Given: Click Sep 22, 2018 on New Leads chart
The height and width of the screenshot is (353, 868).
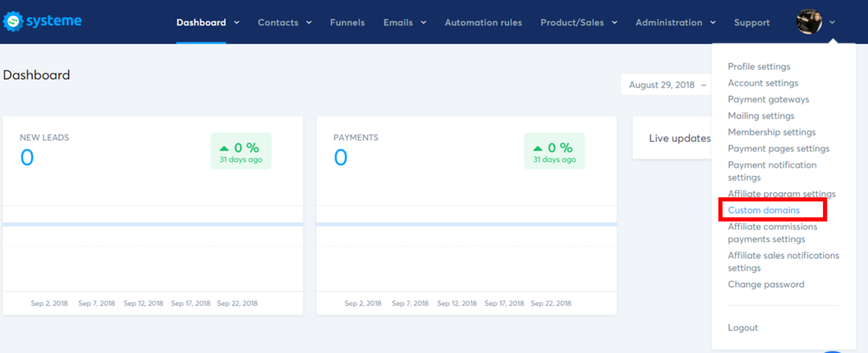Looking at the screenshot, I should [x=238, y=303].
